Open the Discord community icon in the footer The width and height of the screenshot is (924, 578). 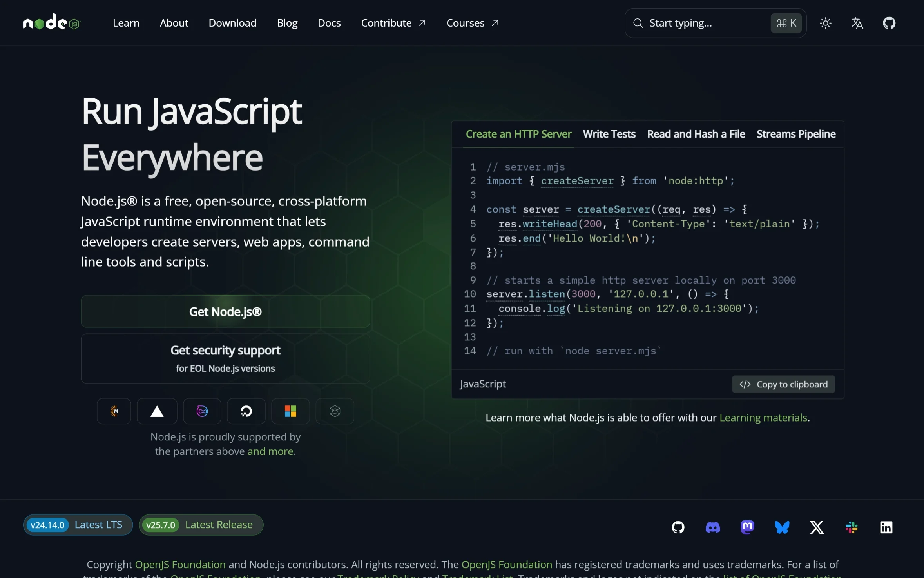[x=713, y=527]
